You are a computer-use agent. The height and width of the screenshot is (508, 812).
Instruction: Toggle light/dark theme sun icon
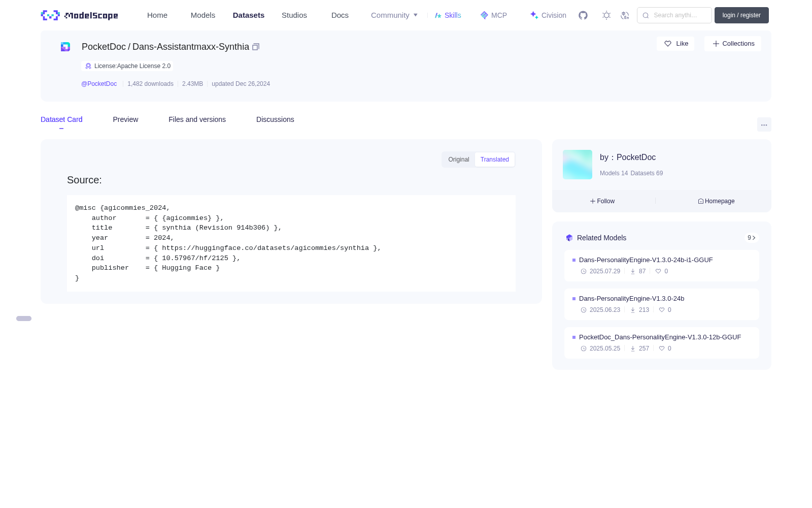[606, 15]
